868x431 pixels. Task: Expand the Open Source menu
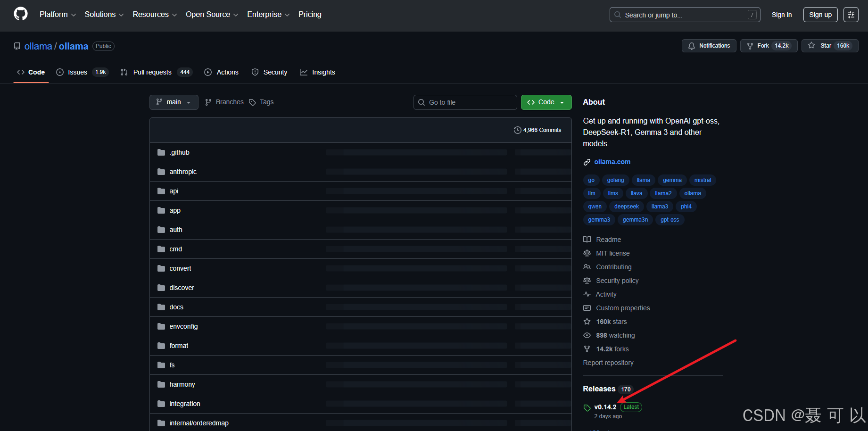(212, 15)
